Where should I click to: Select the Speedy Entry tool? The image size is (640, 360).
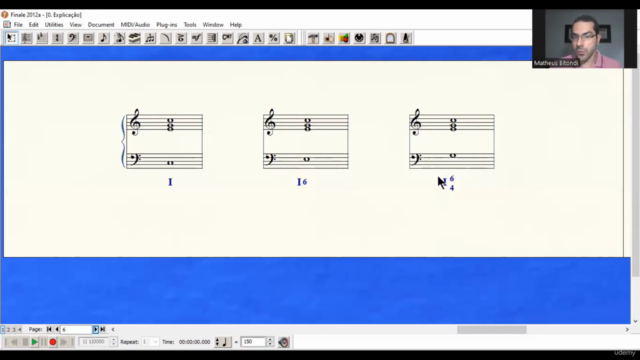point(119,38)
